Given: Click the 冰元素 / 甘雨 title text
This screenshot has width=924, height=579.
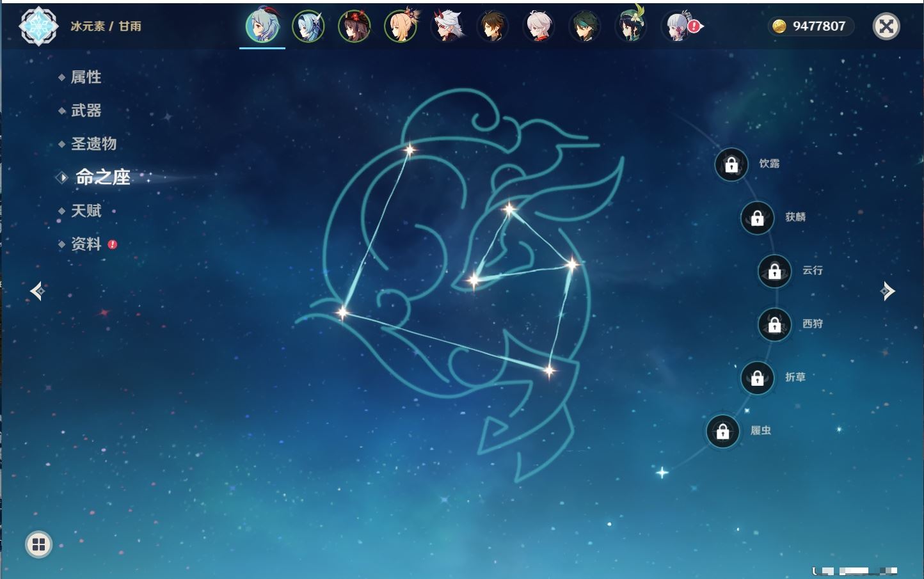Looking at the screenshot, I should (x=106, y=26).
